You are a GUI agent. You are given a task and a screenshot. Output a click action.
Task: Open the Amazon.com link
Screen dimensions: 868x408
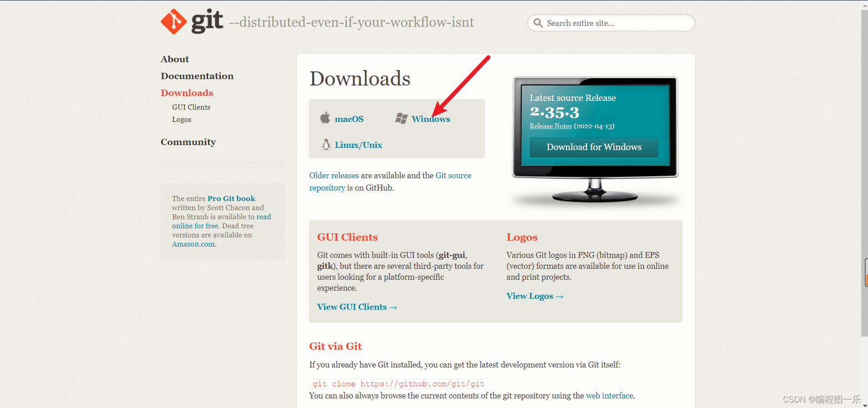point(193,244)
